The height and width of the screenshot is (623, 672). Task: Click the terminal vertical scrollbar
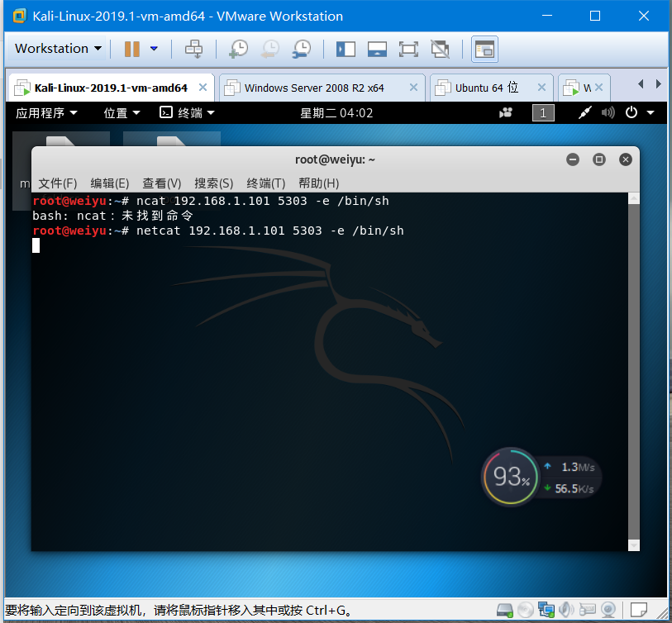tap(634, 372)
